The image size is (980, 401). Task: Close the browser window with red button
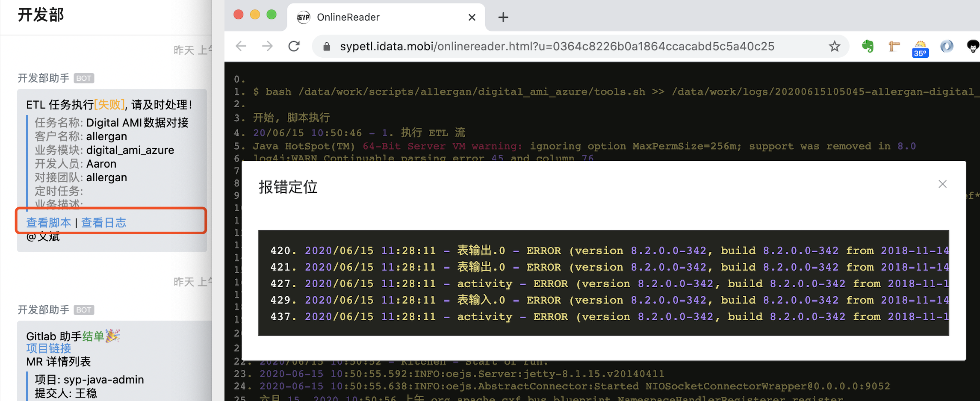(x=239, y=15)
